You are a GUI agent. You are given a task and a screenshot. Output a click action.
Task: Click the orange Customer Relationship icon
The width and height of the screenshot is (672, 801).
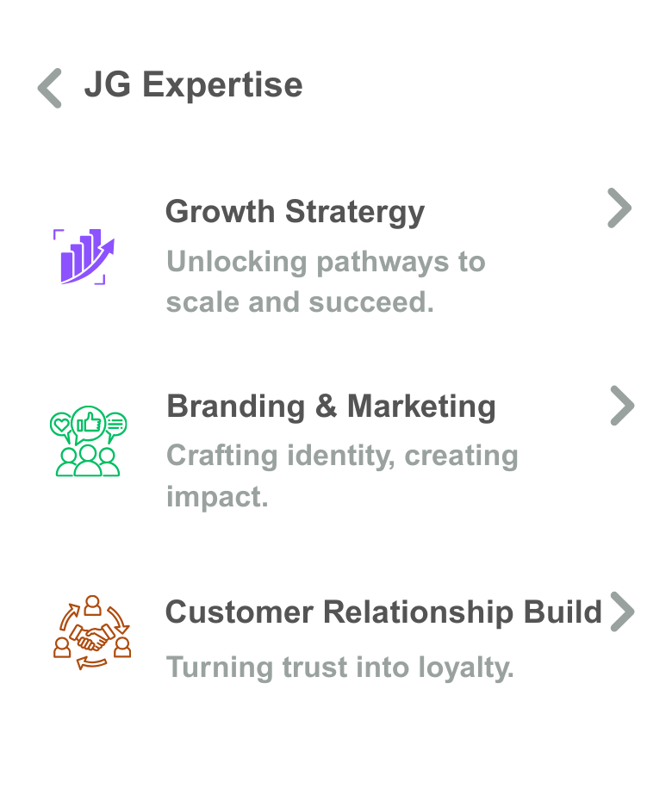coord(91,632)
